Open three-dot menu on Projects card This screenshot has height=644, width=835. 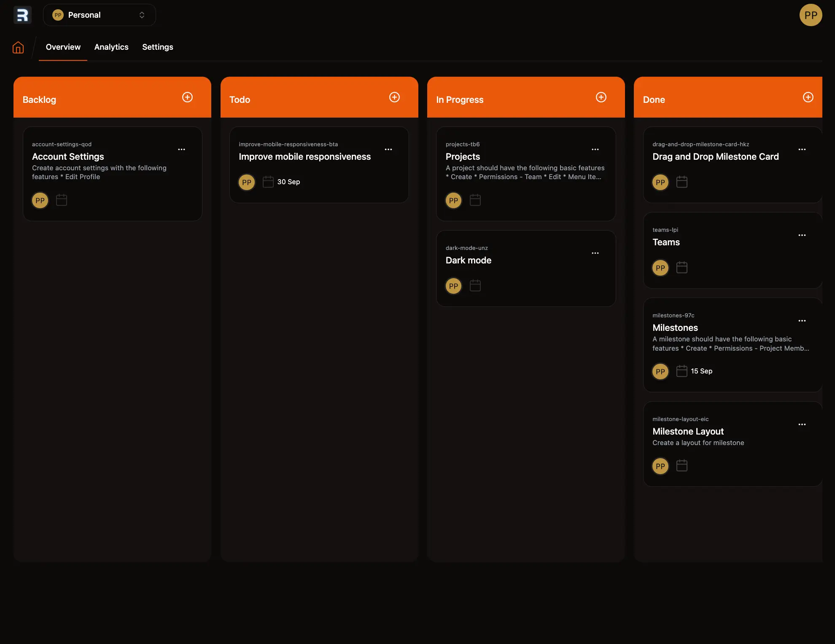(595, 150)
